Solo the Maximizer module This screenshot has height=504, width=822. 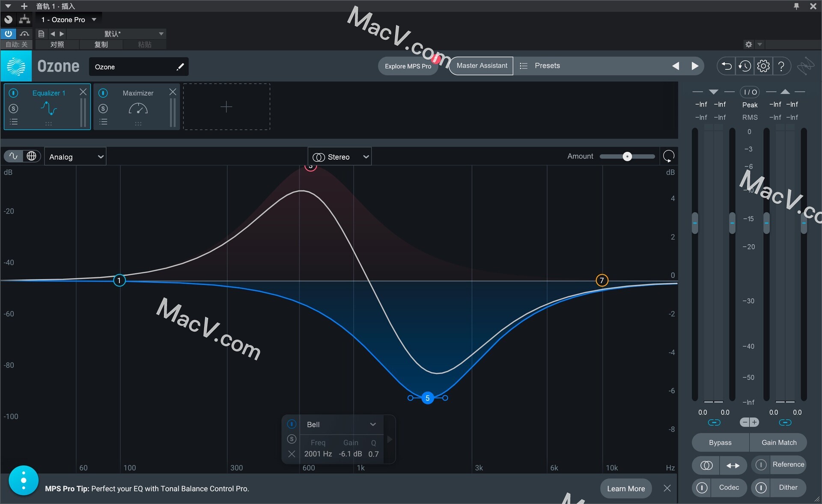pyautogui.click(x=103, y=109)
